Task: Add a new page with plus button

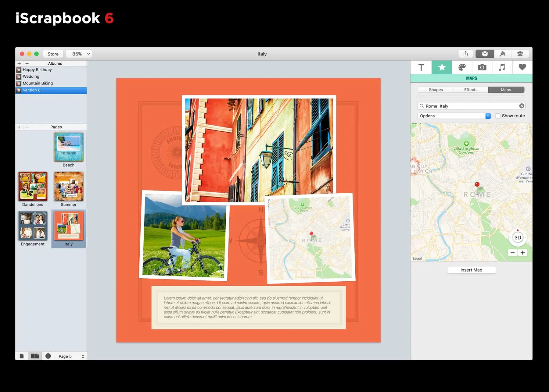Action: (x=19, y=127)
